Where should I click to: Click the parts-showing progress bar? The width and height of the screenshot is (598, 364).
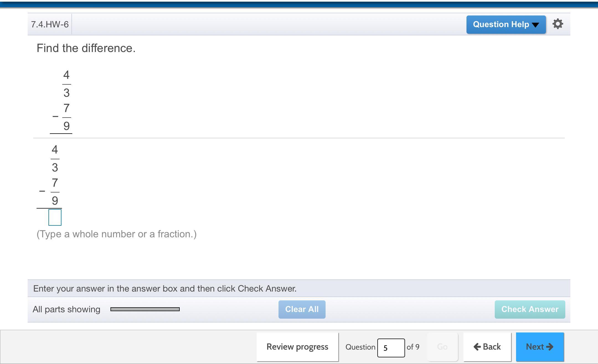(x=145, y=309)
